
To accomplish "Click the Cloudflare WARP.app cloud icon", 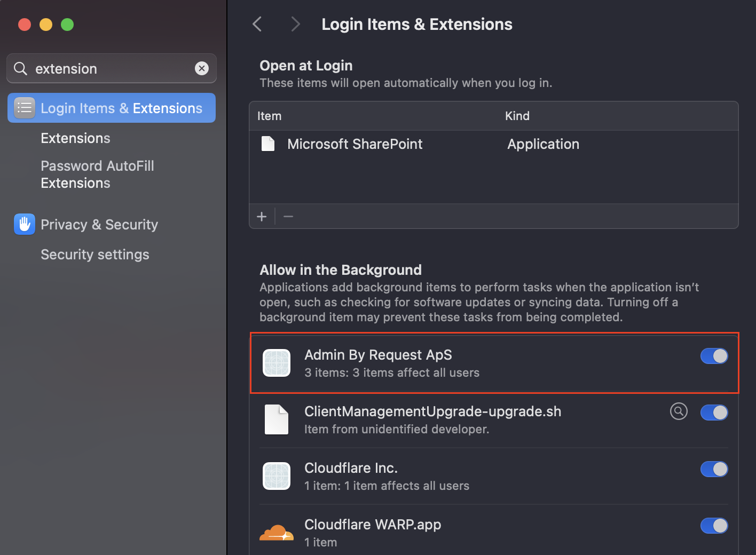I will [277, 533].
